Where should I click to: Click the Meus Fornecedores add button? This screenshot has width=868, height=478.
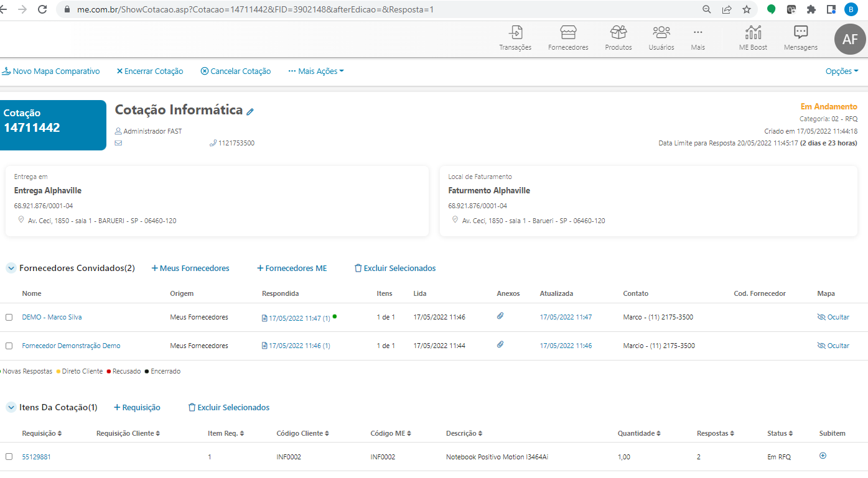[190, 269]
